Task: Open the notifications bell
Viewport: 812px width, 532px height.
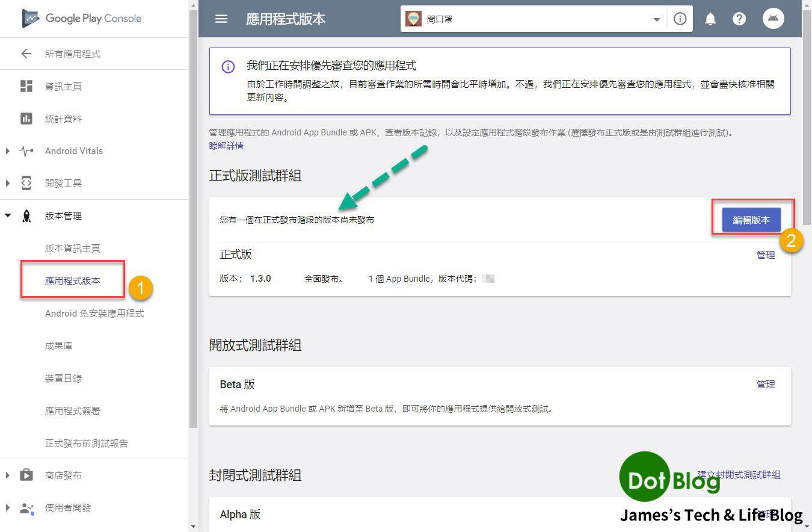Action: tap(710, 19)
